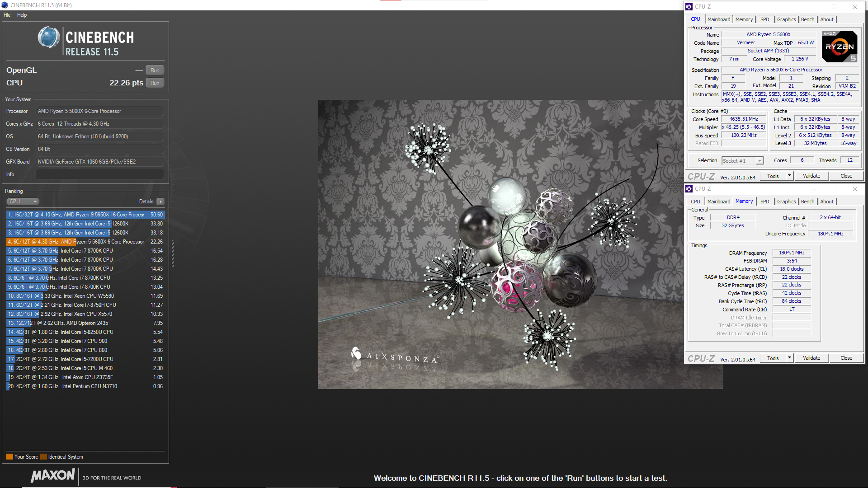This screenshot has width=868, height=488.
Task: Switch to Mainboard tab in lower CPU-Z window
Action: (719, 202)
